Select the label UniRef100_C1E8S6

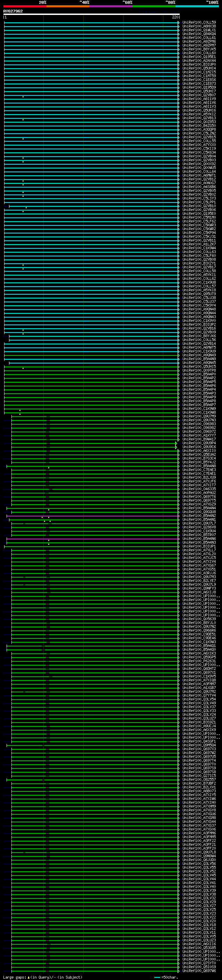(x=199, y=80)
